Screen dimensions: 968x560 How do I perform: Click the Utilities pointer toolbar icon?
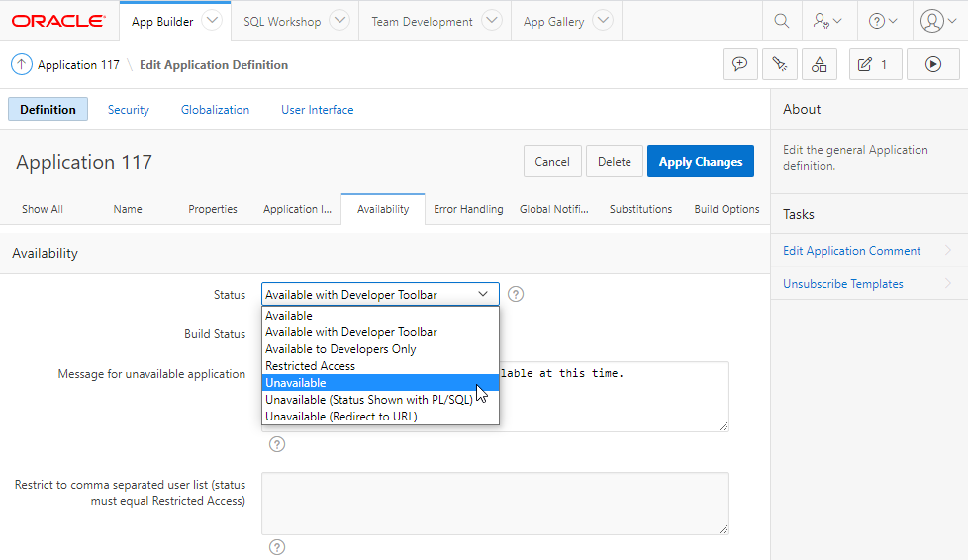tap(780, 64)
